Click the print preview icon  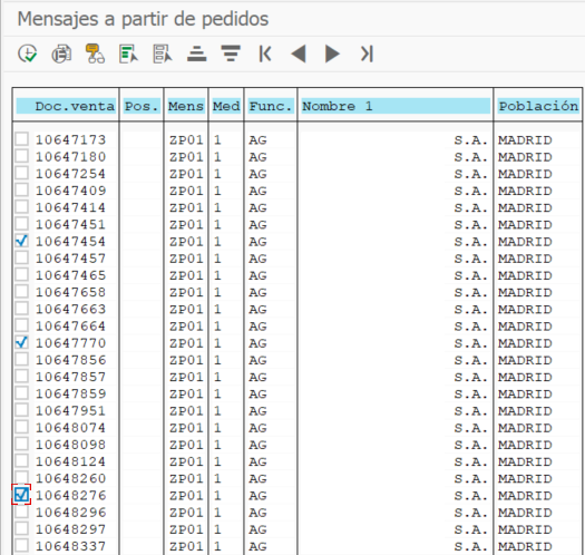click(61, 54)
